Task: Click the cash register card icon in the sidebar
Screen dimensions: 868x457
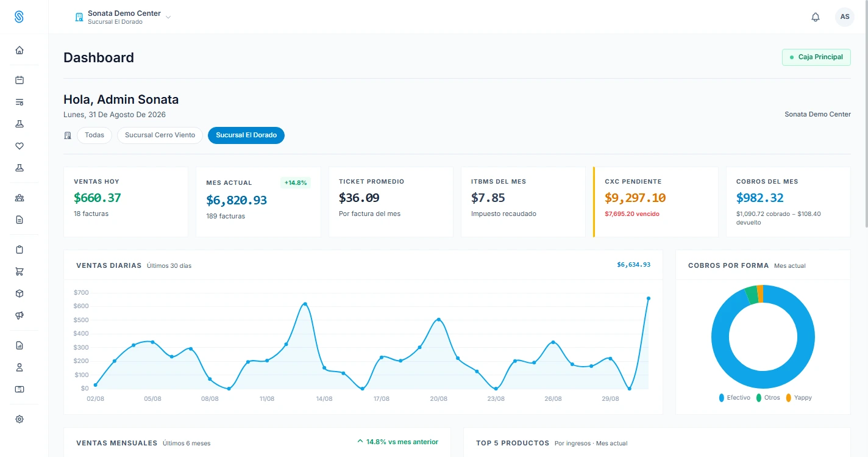Action: click(x=20, y=389)
